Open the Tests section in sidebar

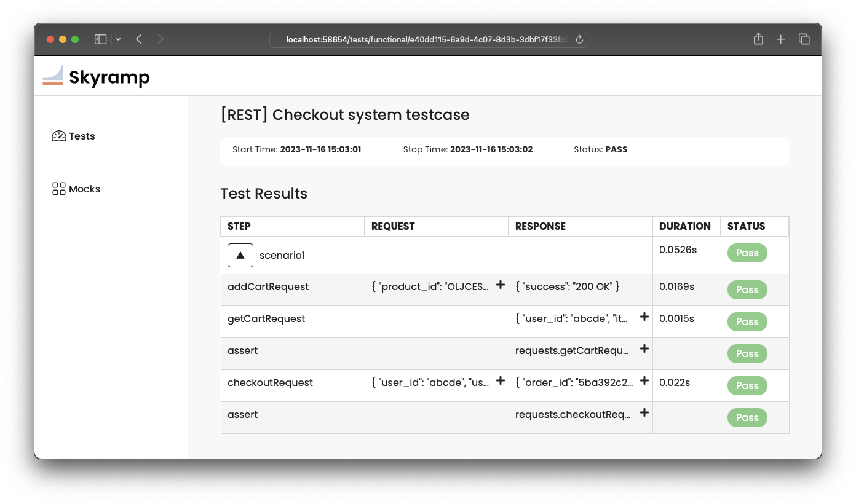coord(82,136)
